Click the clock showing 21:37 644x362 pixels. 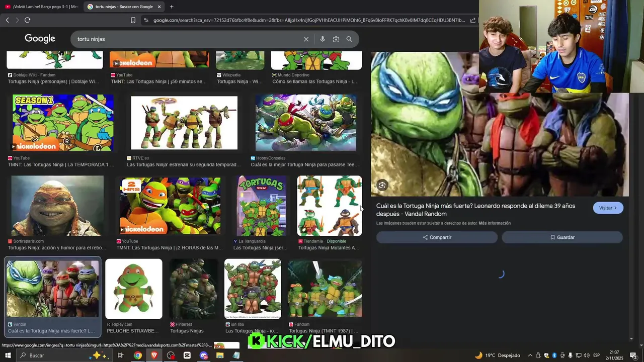click(x=614, y=352)
